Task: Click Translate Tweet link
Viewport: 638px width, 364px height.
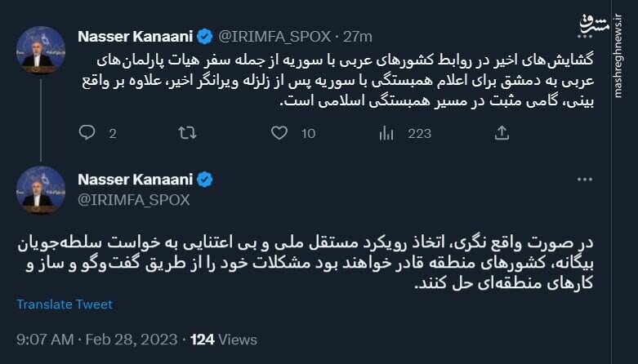Action: 65,304
